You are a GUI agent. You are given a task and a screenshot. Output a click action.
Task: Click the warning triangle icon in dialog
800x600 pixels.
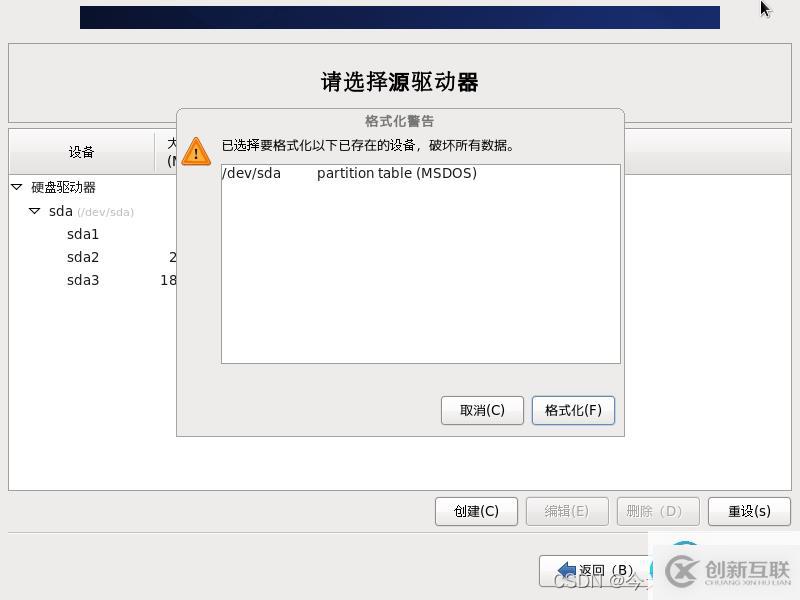coord(196,152)
